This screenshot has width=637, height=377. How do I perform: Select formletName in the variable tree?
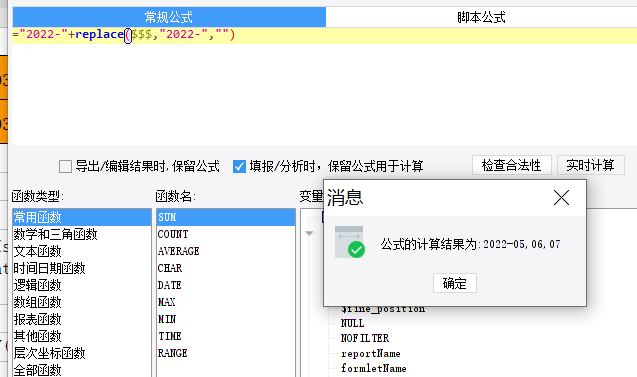pos(373,368)
